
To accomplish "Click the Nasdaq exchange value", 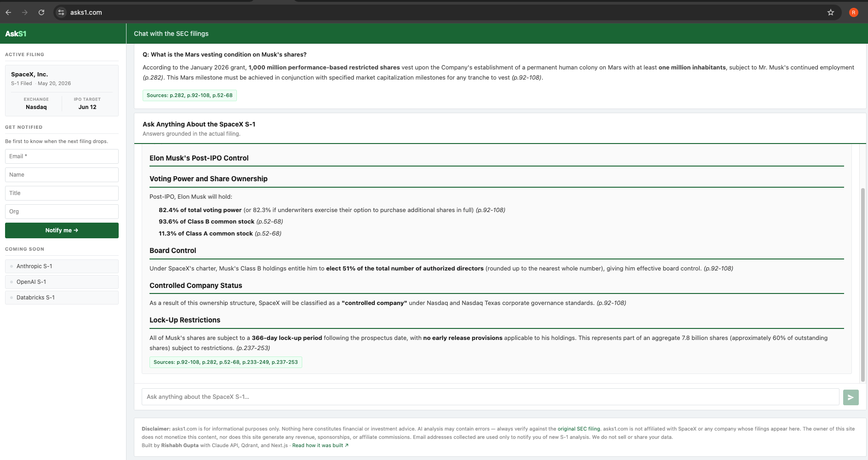I will point(36,107).
